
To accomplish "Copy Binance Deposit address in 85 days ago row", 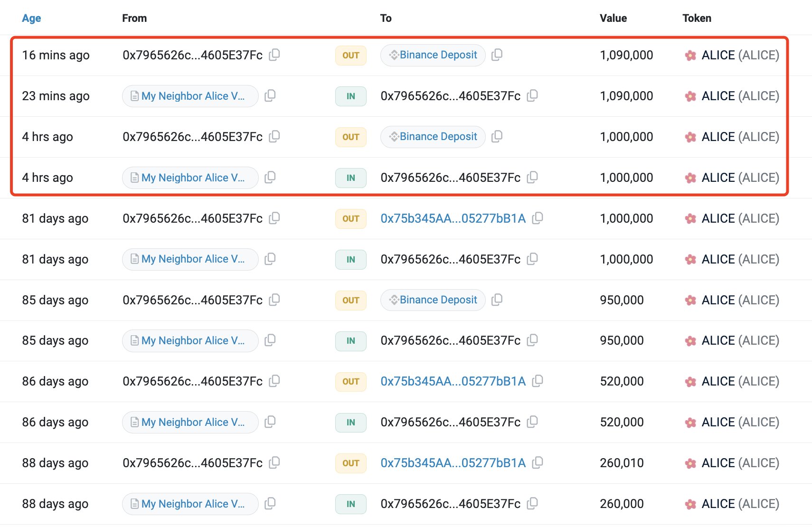I will (x=497, y=300).
